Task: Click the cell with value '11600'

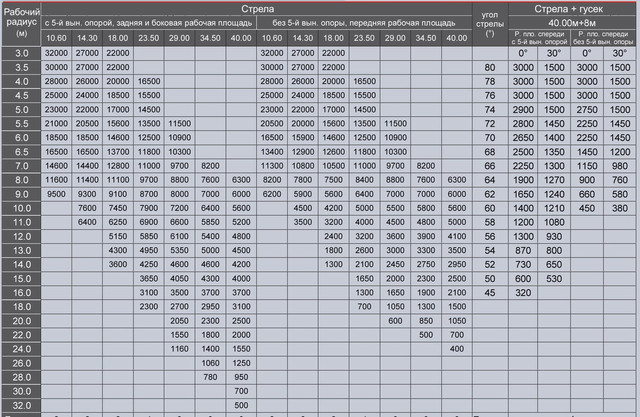Action: tap(56, 180)
